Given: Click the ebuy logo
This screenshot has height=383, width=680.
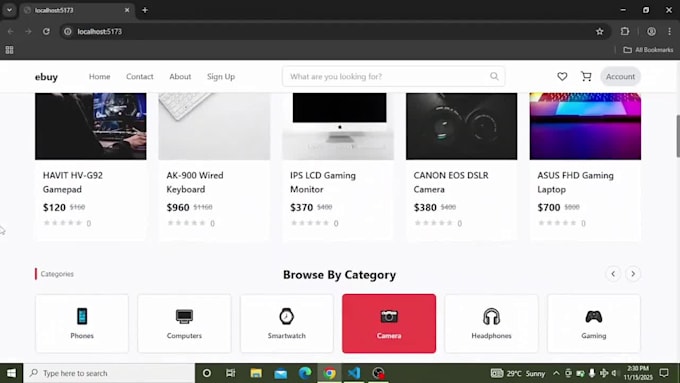Looking at the screenshot, I should (x=46, y=77).
